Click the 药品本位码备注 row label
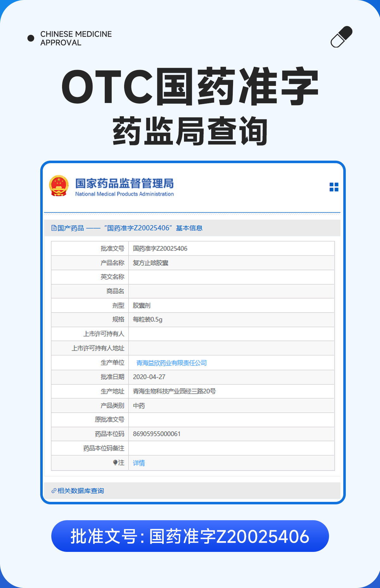 (104, 448)
